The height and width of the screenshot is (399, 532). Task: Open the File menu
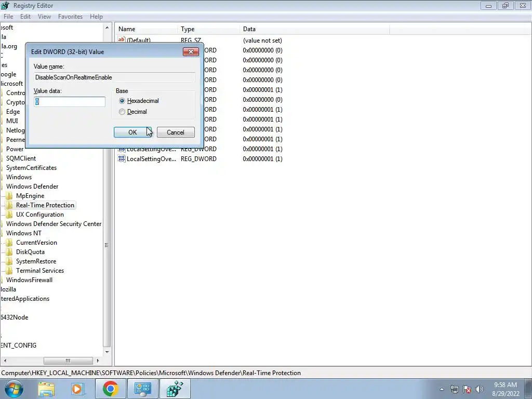[x=8, y=16]
